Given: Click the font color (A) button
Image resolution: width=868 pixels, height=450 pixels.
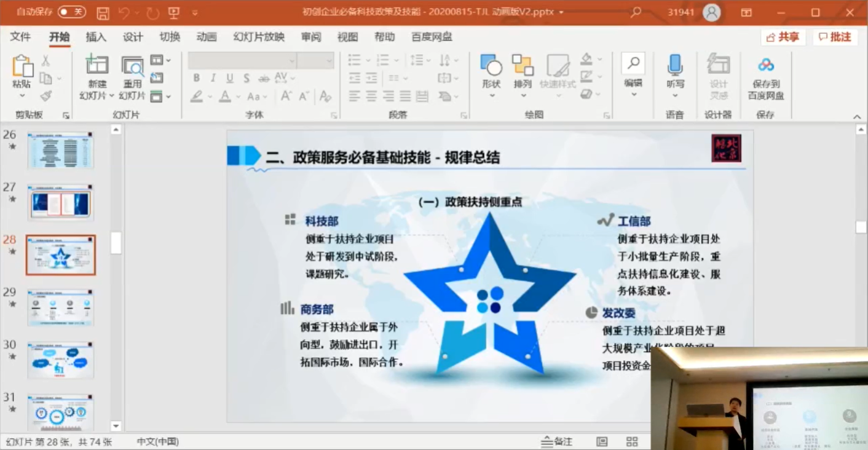Looking at the screenshot, I should (225, 97).
